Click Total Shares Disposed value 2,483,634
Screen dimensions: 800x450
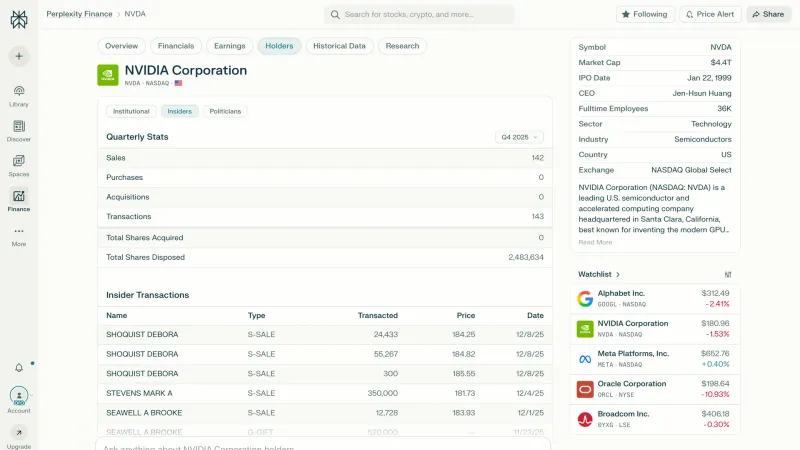526,257
